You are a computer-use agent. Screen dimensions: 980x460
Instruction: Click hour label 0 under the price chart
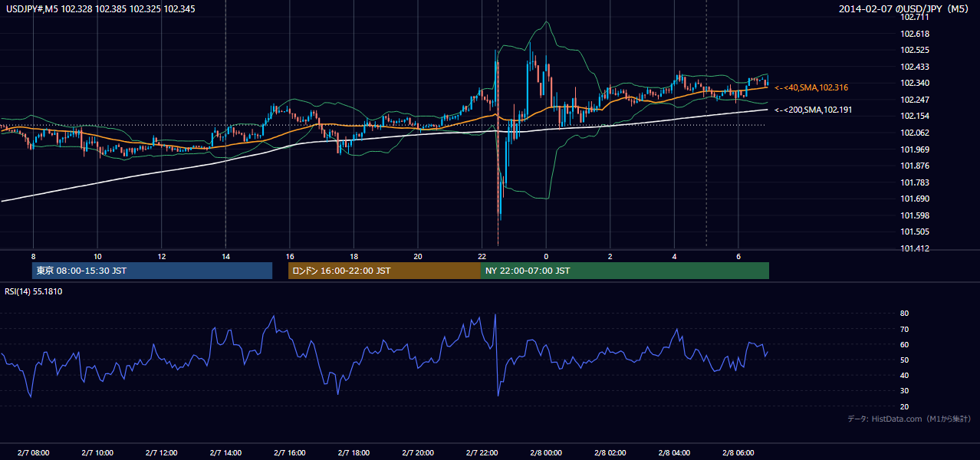click(x=546, y=255)
